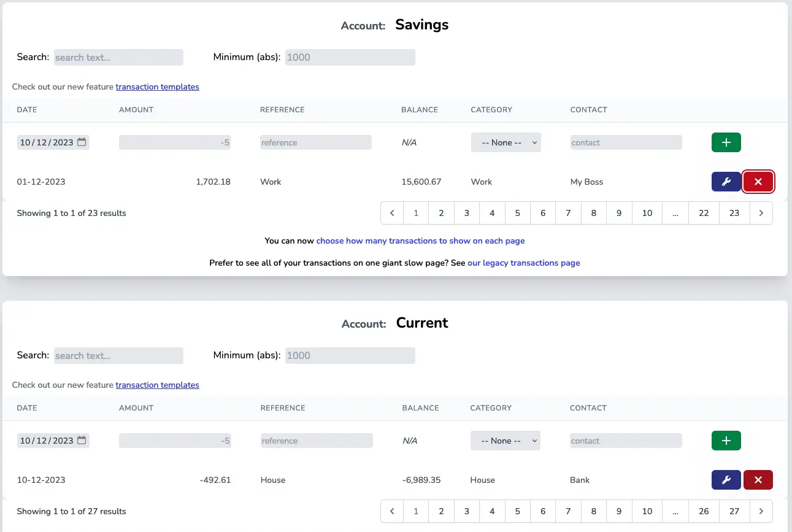Open the link to choose transactions per page
The width and height of the screenshot is (792, 532).
coord(421,241)
